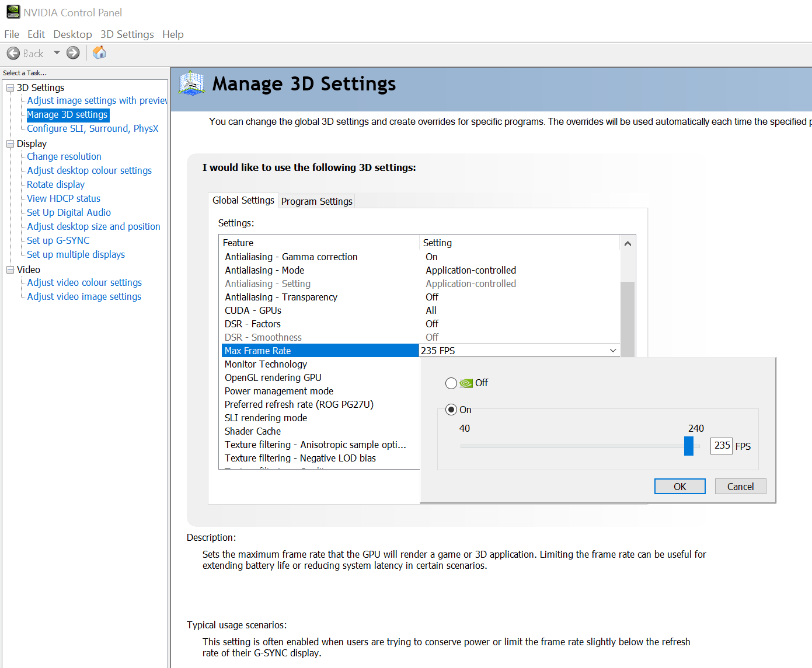Open Adjust video colour settings
Image resolution: width=812 pixels, height=668 pixels.
tap(85, 282)
